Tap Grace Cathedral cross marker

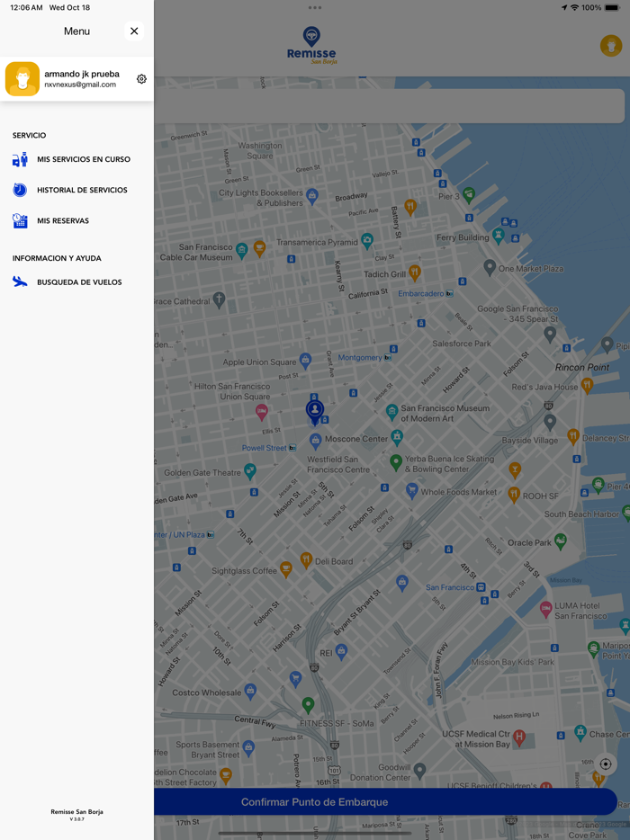pyautogui.click(x=219, y=299)
